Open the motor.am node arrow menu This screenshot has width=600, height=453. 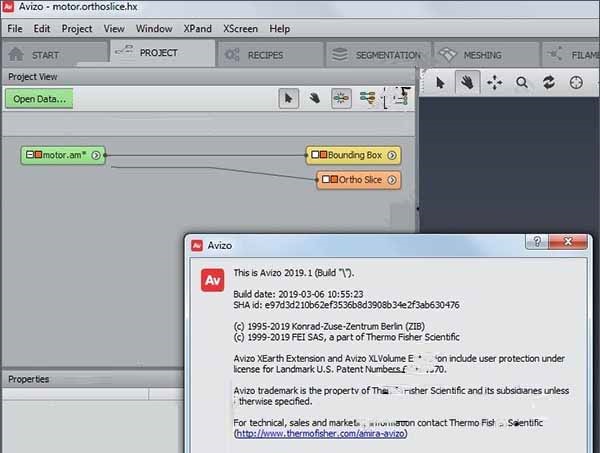click(96, 155)
